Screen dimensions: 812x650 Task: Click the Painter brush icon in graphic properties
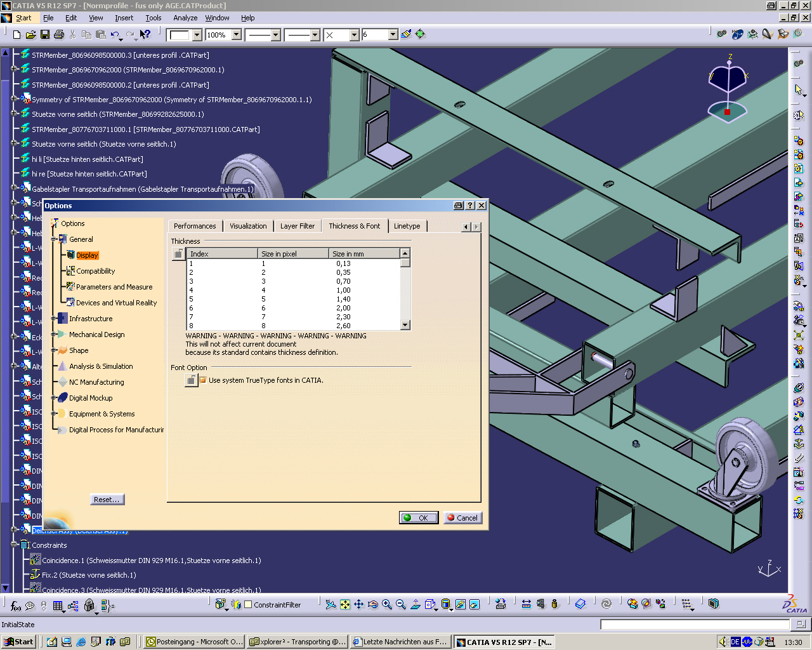406,34
